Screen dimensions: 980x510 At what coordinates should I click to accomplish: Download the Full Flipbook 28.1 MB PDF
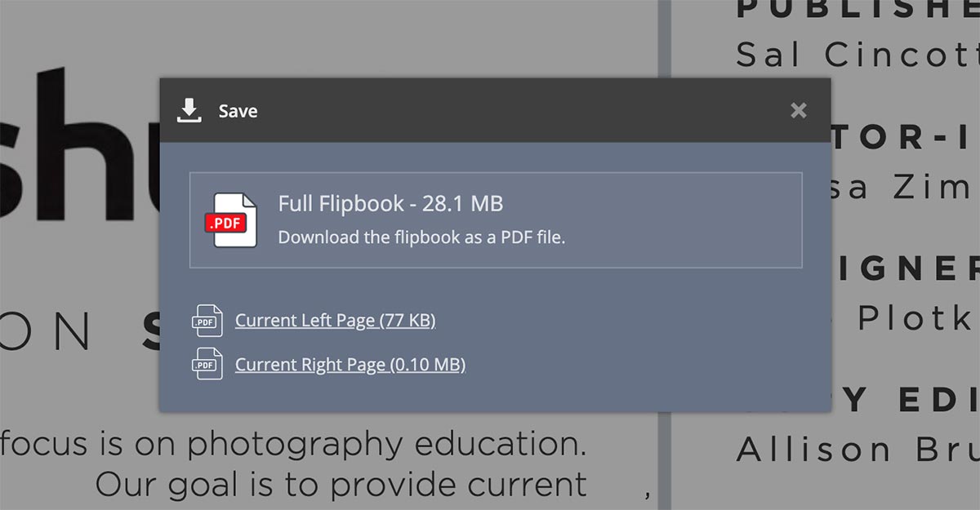496,220
